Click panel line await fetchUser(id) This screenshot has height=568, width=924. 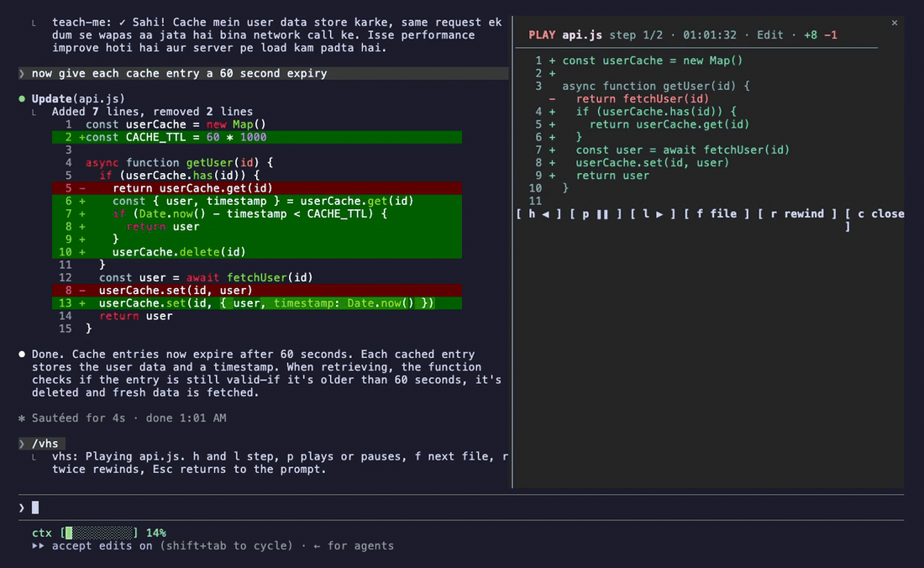pos(682,150)
